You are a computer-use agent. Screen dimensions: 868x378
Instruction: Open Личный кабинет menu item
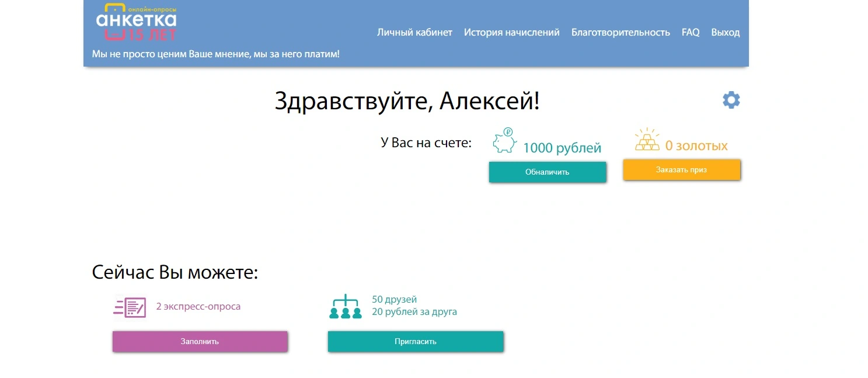[414, 32]
